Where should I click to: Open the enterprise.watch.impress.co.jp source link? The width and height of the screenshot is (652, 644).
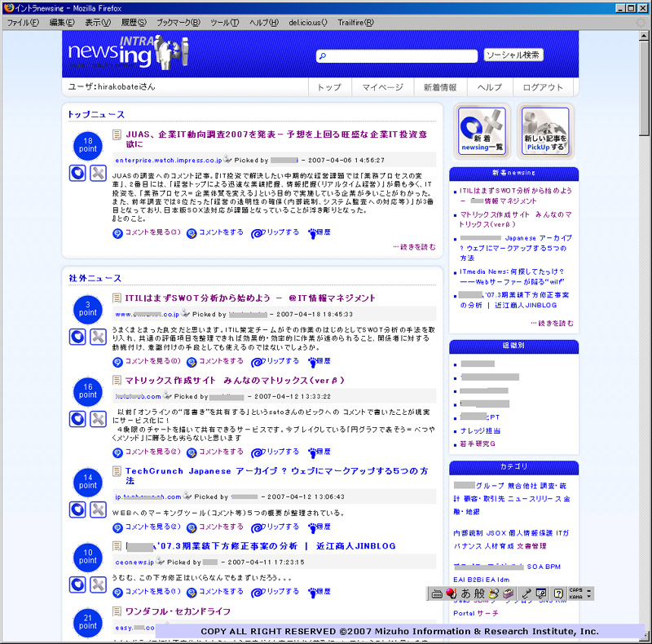pyautogui.click(x=169, y=160)
